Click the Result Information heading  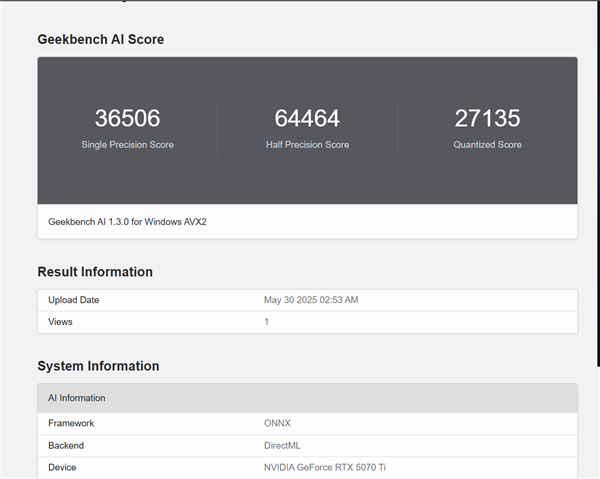tap(95, 272)
